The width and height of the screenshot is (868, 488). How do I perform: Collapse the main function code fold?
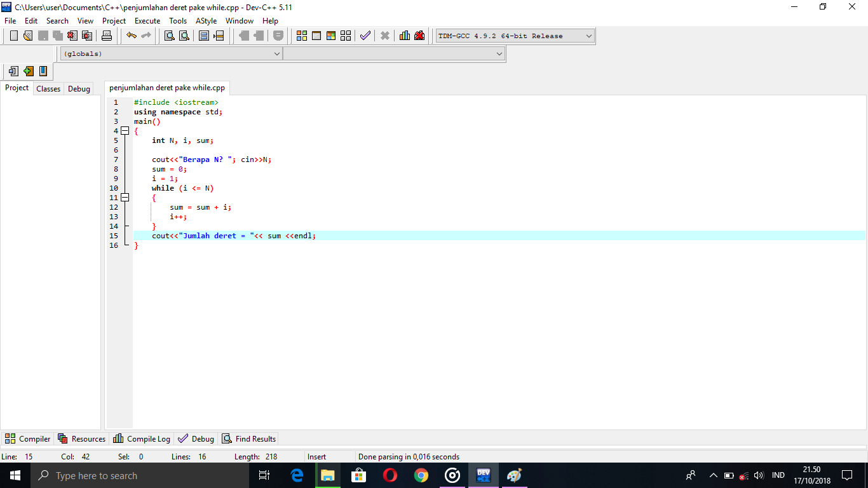pyautogui.click(x=125, y=130)
